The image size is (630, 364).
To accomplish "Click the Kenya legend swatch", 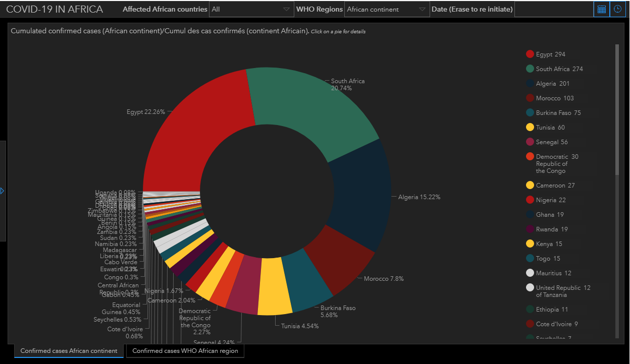I will coord(530,244).
